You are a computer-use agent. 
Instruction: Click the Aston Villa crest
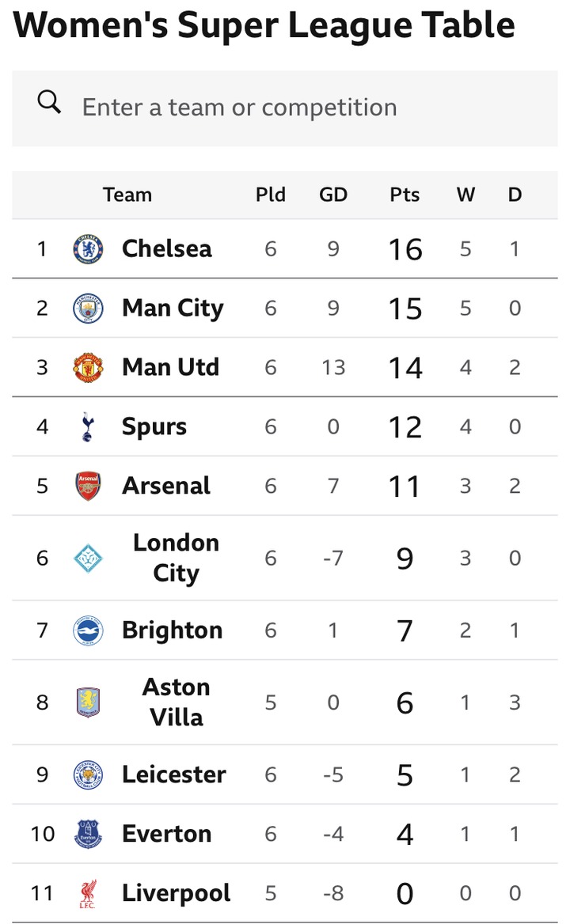pos(88,702)
